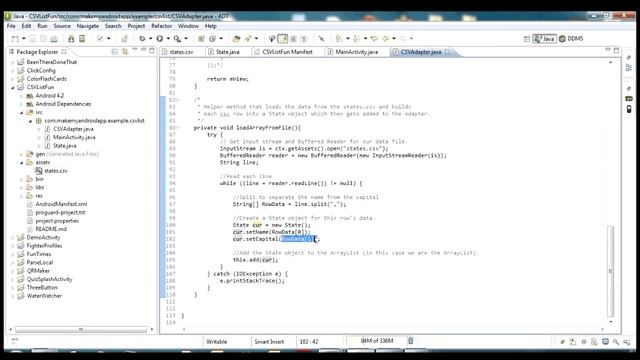Open the Run dropdown arrow
The image size is (640, 360).
(168, 39)
